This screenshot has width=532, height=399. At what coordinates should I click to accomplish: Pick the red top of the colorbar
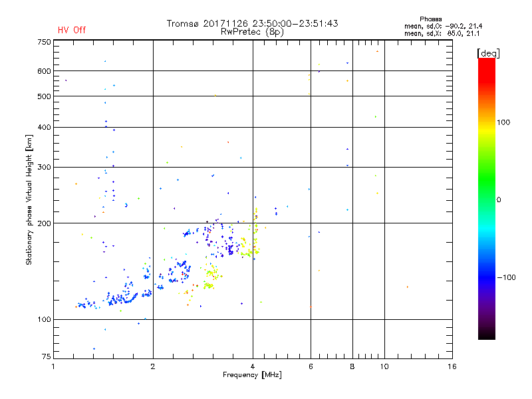(x=486, y=61)
